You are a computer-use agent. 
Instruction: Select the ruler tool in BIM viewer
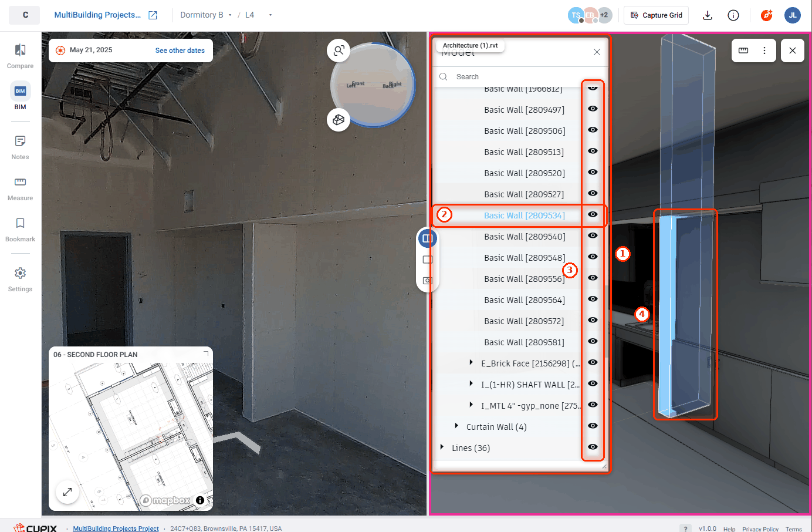click(743, 50)
